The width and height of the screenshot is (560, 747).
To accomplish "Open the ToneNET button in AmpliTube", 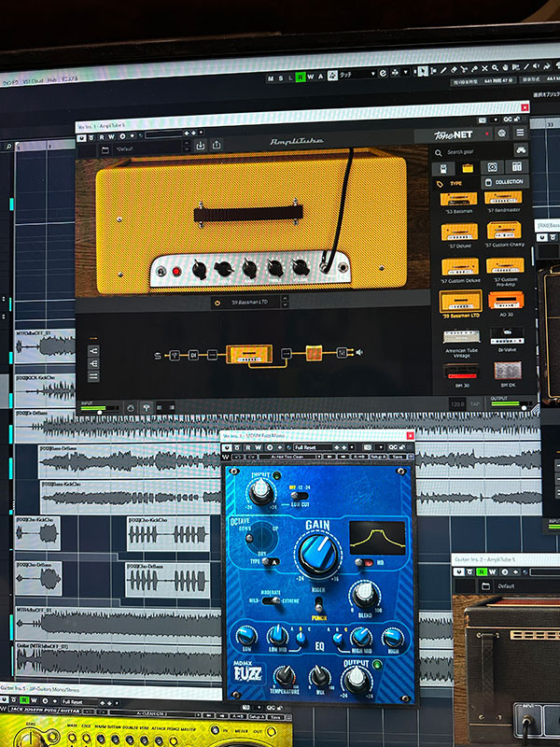I will pos(453,134).
